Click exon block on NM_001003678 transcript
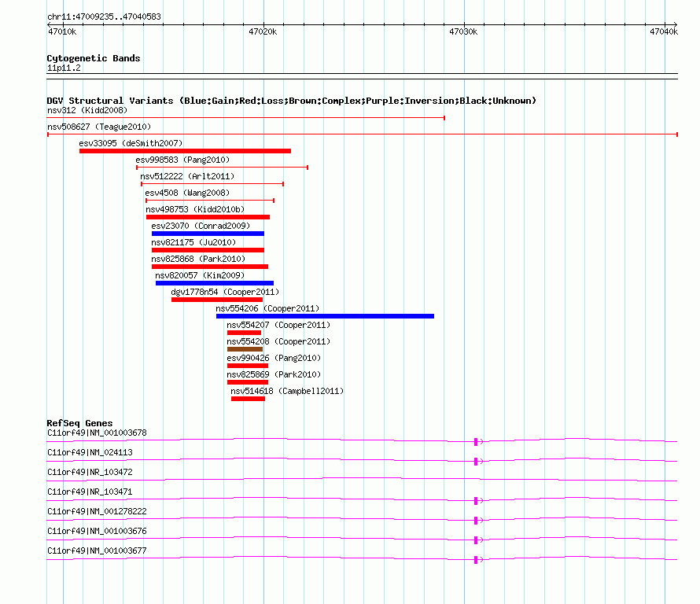The image size is (700, 604). [476, 442]
